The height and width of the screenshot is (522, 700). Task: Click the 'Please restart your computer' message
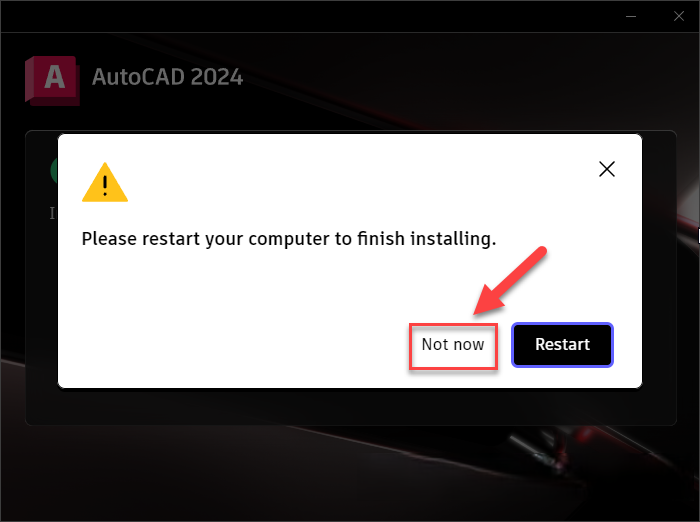tap(289, 239)
